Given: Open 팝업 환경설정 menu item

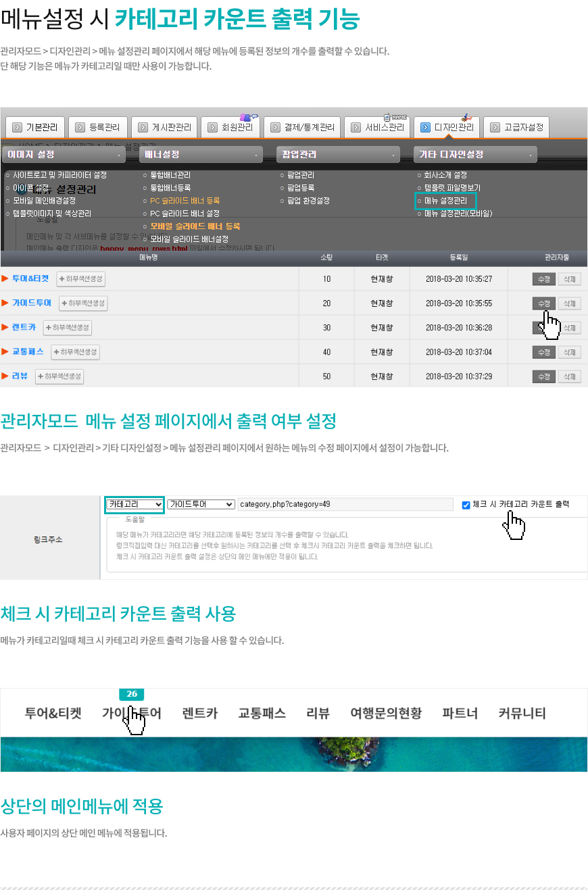Looking at the screenshot, I should pos(308,201).
